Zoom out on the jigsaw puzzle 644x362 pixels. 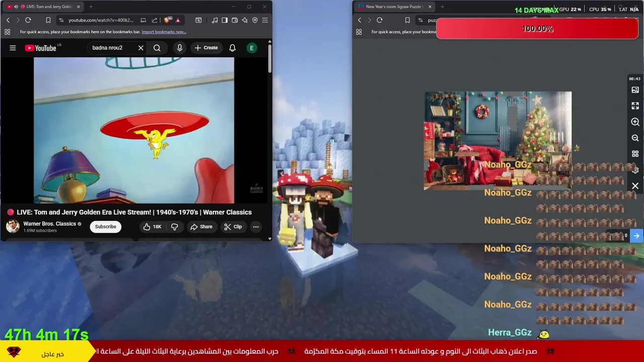[635, 138]
